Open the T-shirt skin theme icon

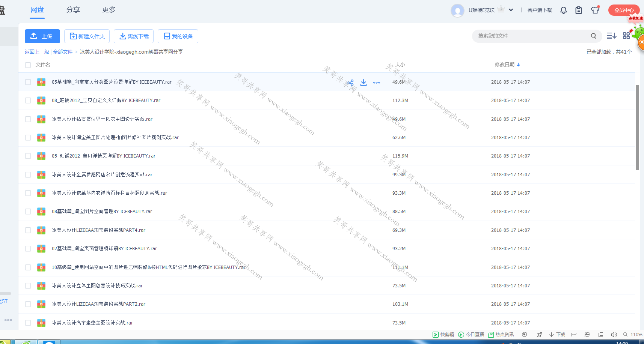[595, 10]
